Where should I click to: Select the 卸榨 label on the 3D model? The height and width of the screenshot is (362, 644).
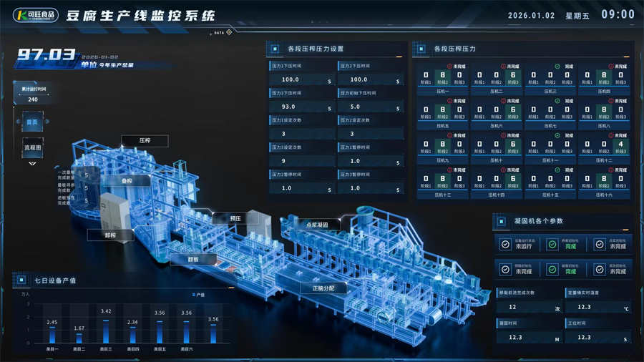tap(110, 235)
